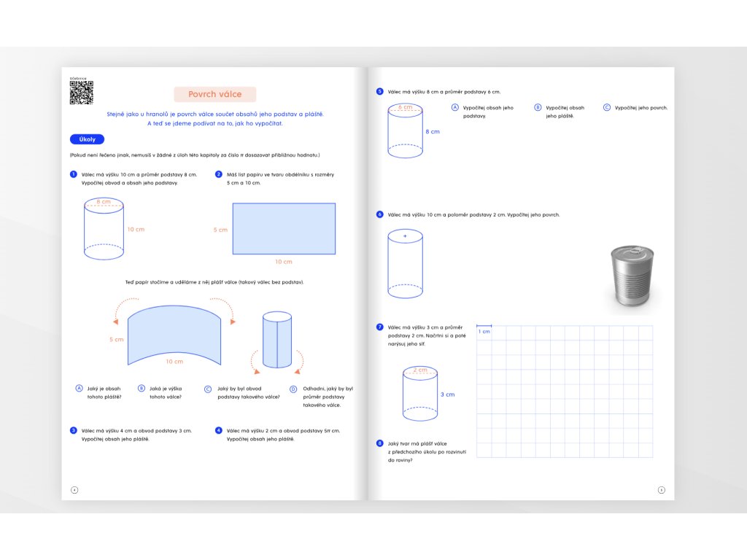Click text "Válec má výšku 10 cm a průměr podstavy 8 cm"

click(139, 175)
